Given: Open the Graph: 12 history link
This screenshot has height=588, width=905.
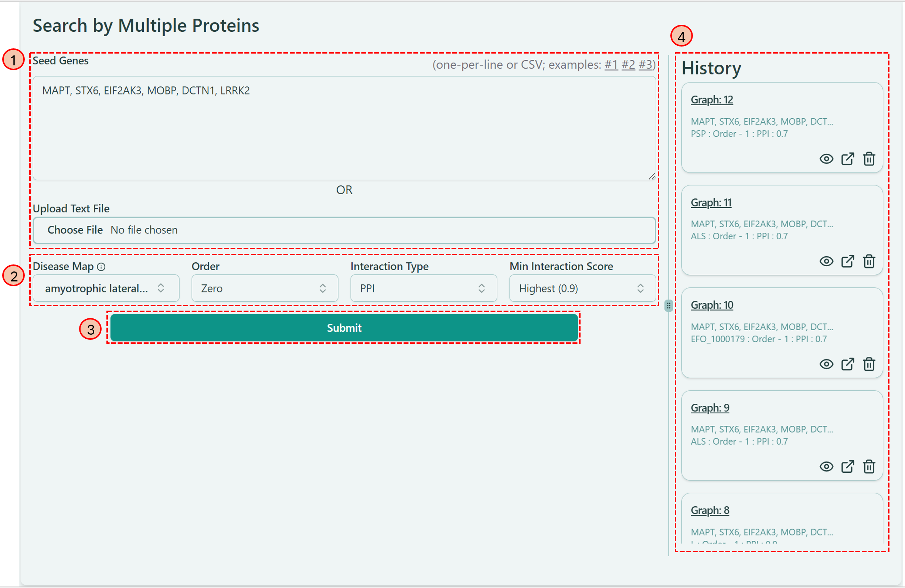Looking at the screenshot, I should coord(712,100).
